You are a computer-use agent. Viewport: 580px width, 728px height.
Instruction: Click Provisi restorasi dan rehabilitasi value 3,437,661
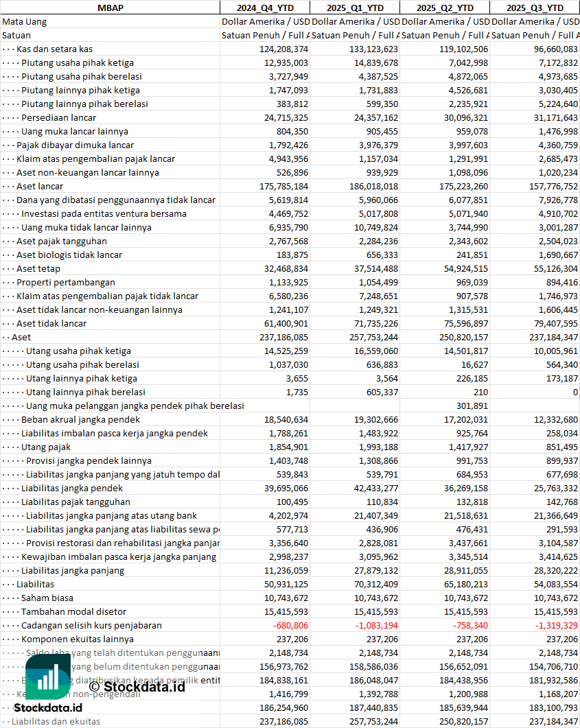[468, 543]
